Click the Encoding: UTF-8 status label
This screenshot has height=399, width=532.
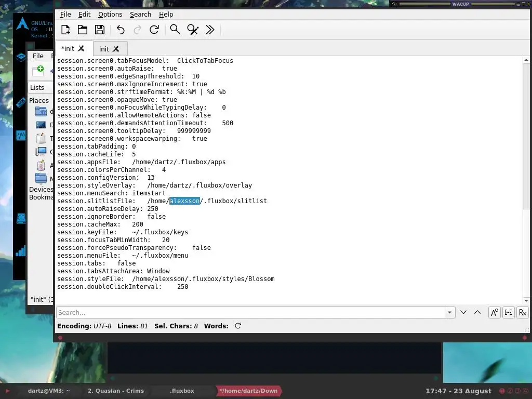click(84, 326)
